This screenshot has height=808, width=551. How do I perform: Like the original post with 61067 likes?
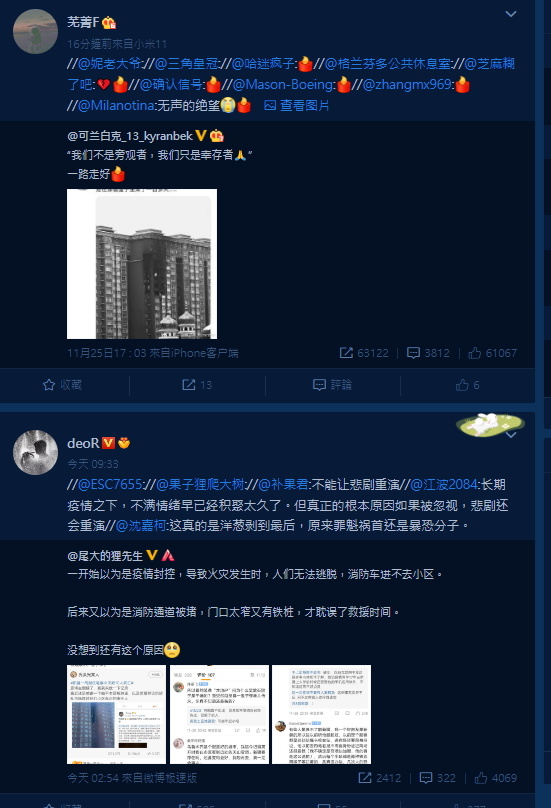tap(492, 353)
